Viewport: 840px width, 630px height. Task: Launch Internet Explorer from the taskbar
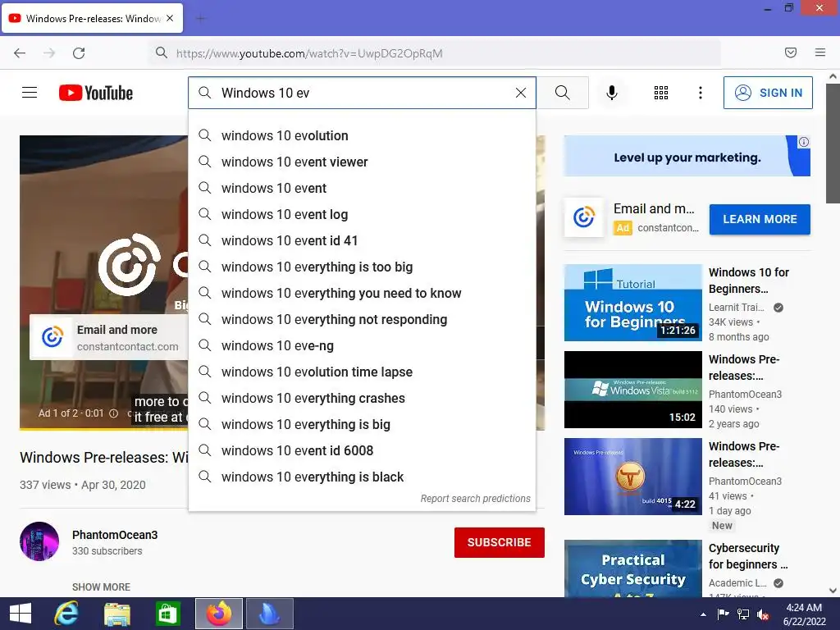[x=67, y=614]
